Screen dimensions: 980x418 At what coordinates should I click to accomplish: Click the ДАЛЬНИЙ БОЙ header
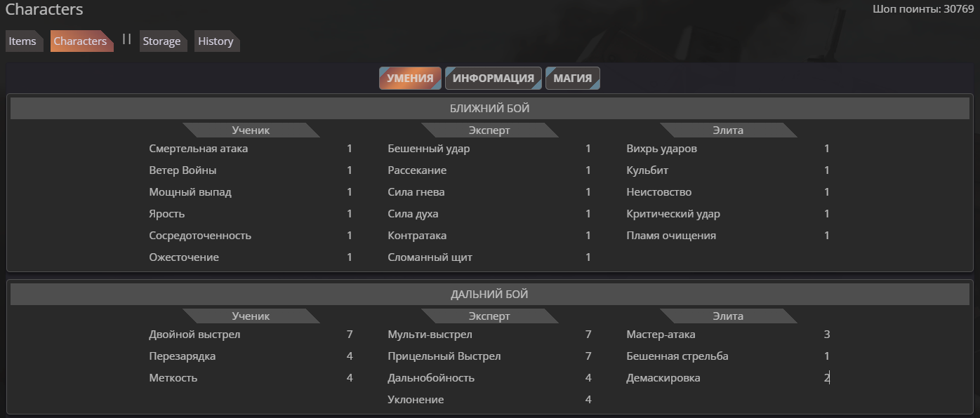[x=490, y=295]
